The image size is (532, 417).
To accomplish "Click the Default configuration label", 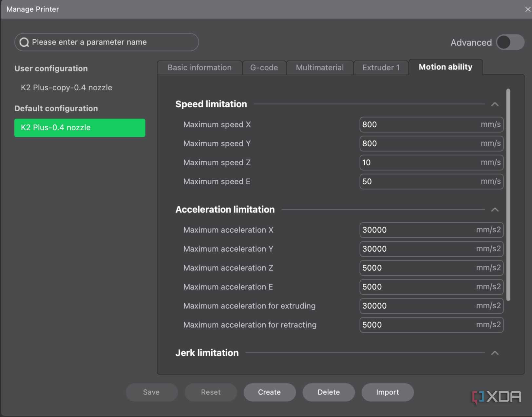I will [56, 108].
